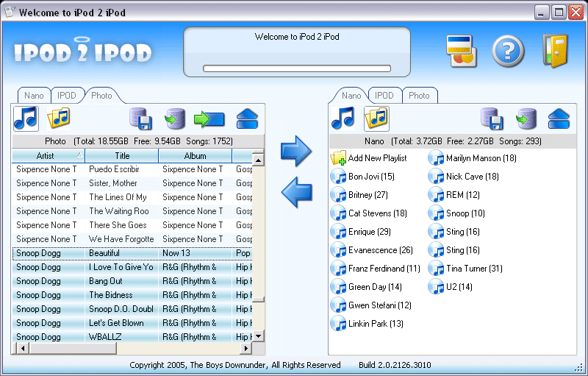The height and width of the screenshot is (376, 588).
Task: Click the big left-pointing transfer arrow
Action: pos(297,192)
